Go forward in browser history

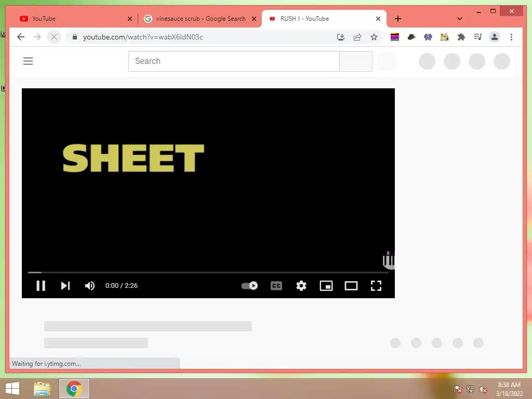click(x=37, y=37)
